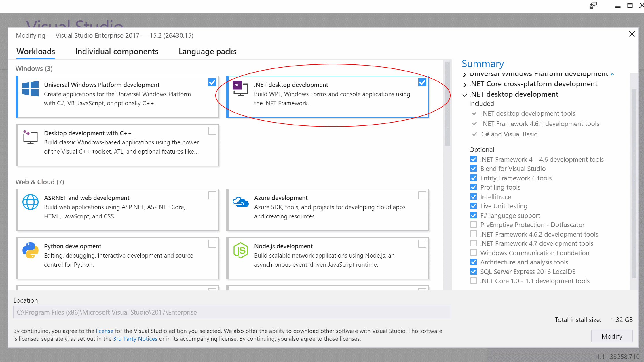The width and height of the screenshot is (644, 362).
Task: Close the Modifying dialog with X
Action: (x=632, y=34)
